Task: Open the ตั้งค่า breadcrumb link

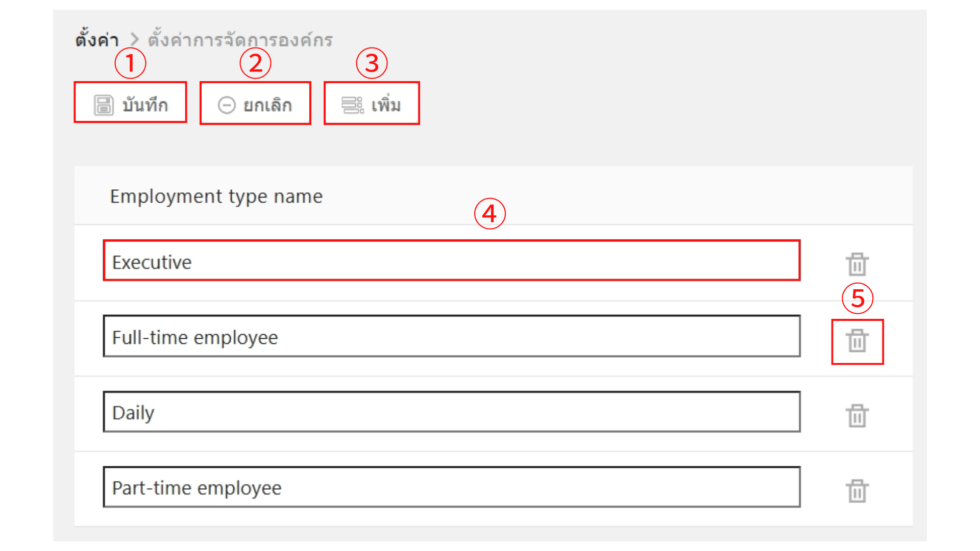Action: click(96, 39)
